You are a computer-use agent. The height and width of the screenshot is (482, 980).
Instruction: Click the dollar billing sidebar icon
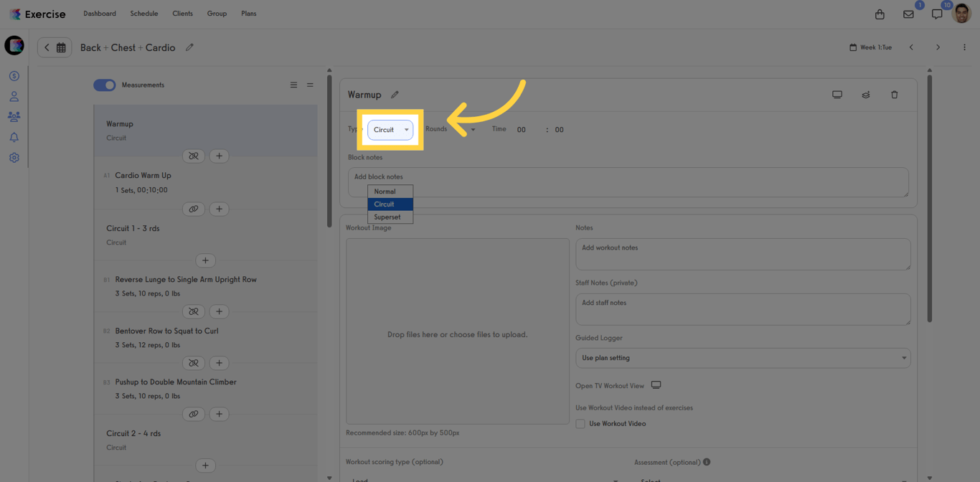tap(14, 76)
